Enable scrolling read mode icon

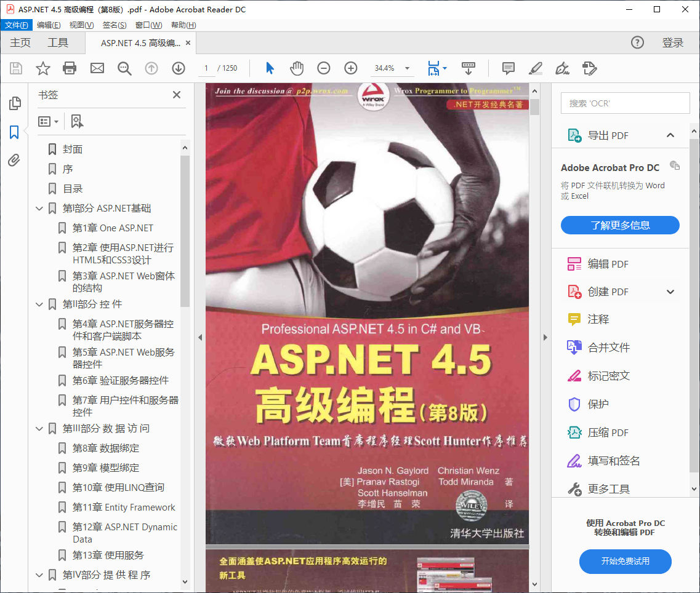click(469, 68)
